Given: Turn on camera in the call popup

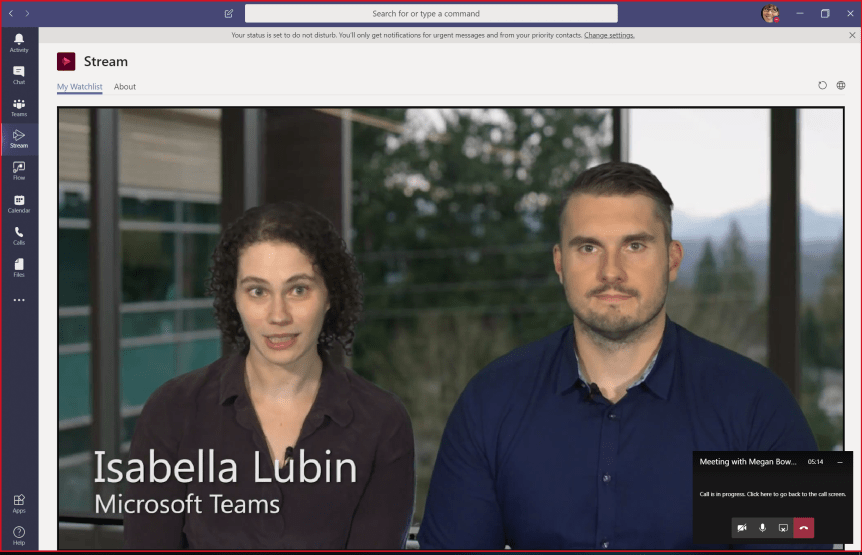Looking at the screenshot, I should (x=742, y=527).
